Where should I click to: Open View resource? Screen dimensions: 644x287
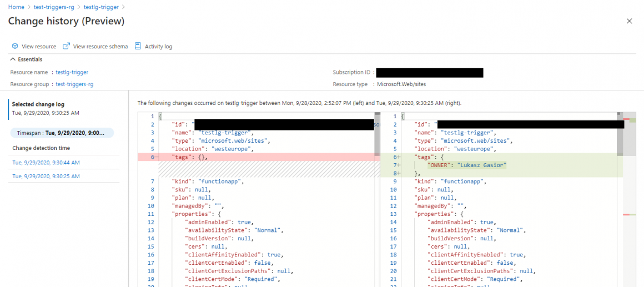coord(34,47)
